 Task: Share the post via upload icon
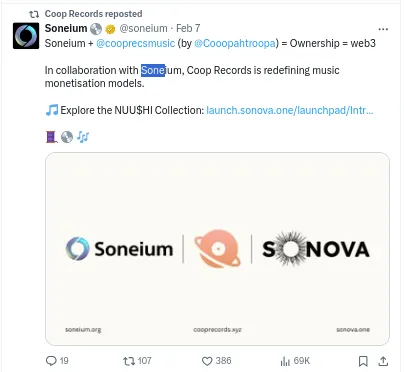coord(383,361)
